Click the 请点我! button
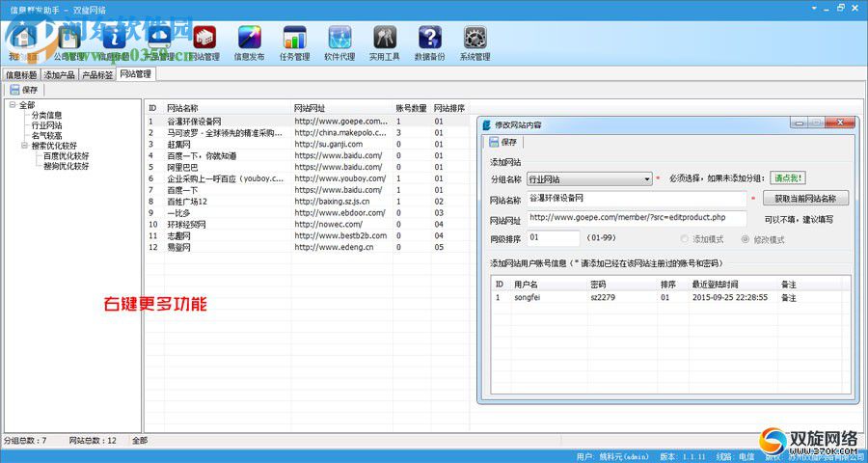The height and width of the screenshot is (463, 868). coord(787,178)
